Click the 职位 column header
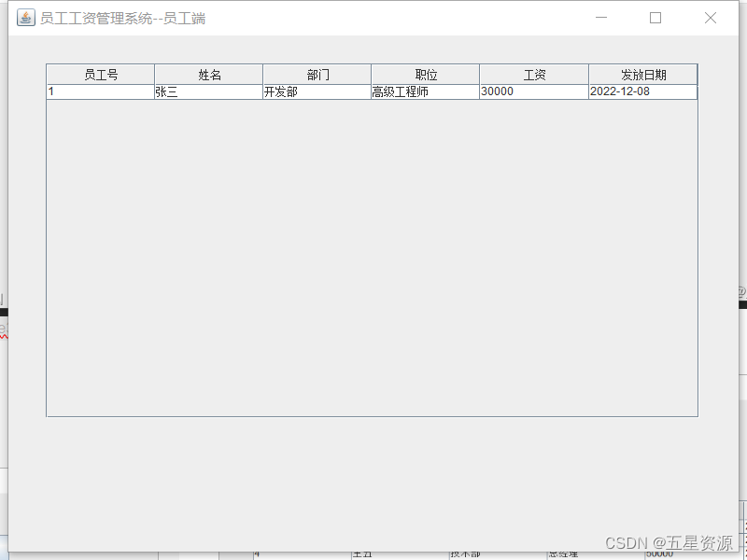The image size is (747, 560). click(x=425, y=74)
